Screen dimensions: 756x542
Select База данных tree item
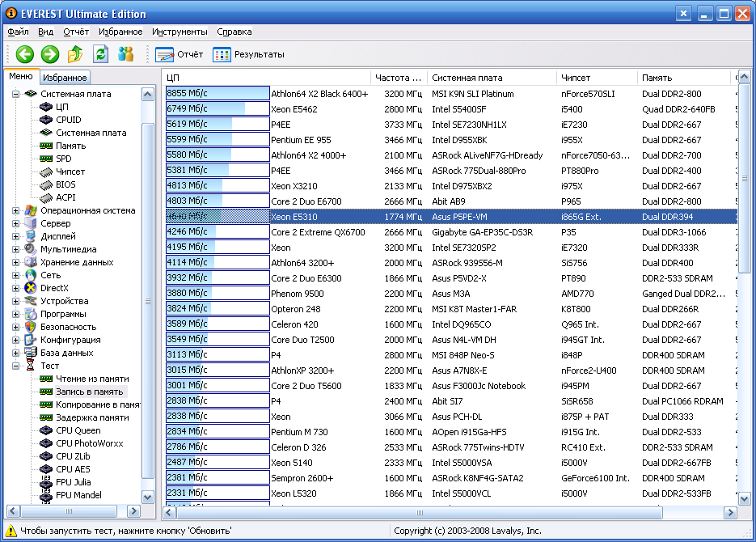coord(67,353)
